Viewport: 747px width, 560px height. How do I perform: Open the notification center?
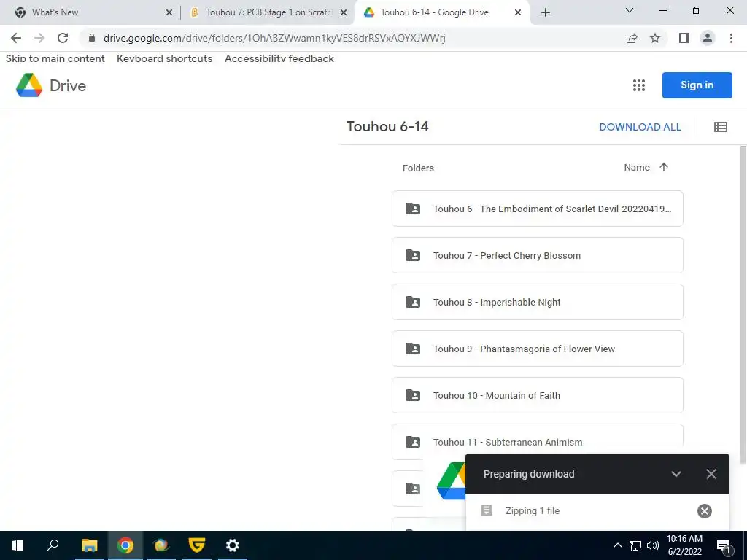[724, 545]
